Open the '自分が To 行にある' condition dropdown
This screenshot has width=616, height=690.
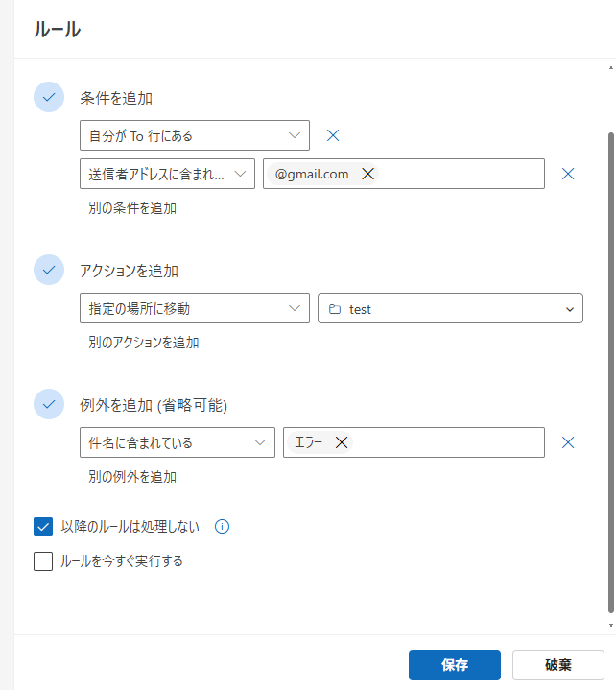point(195,135)
